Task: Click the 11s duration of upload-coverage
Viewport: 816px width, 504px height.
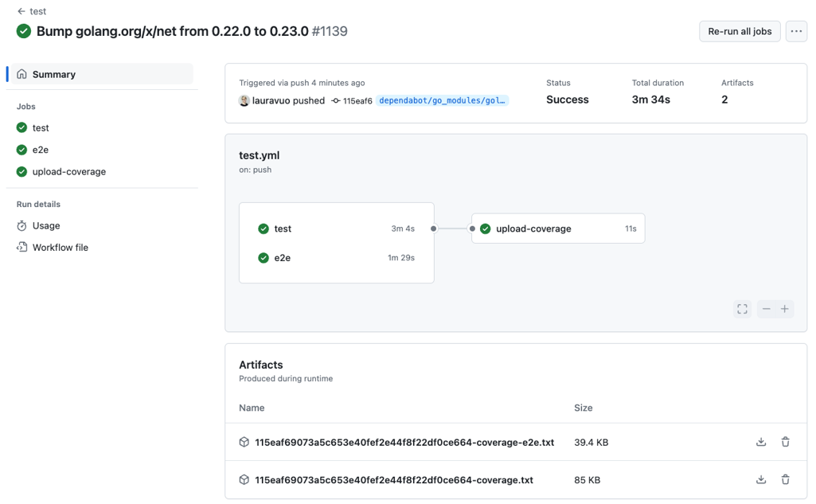Action: (631, 229)
